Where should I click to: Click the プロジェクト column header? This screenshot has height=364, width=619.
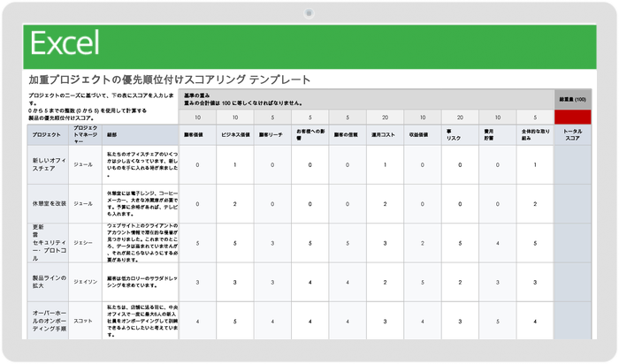point(46,136)
